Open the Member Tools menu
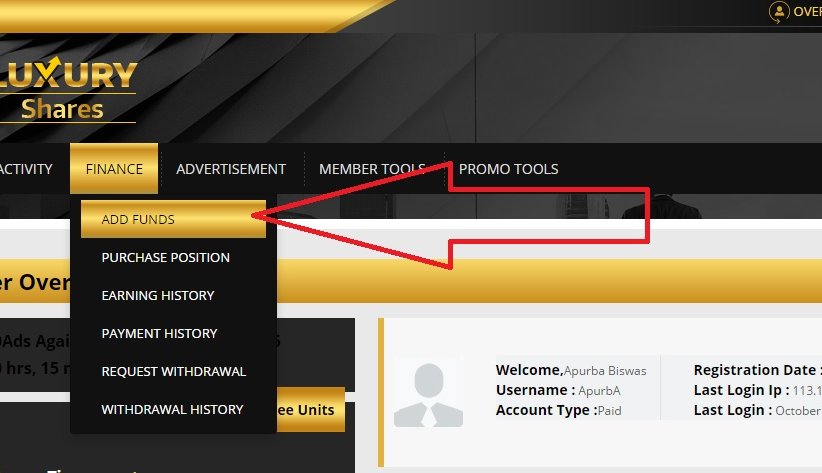Screen dimensions: 822x473 (x=372, y=169)
